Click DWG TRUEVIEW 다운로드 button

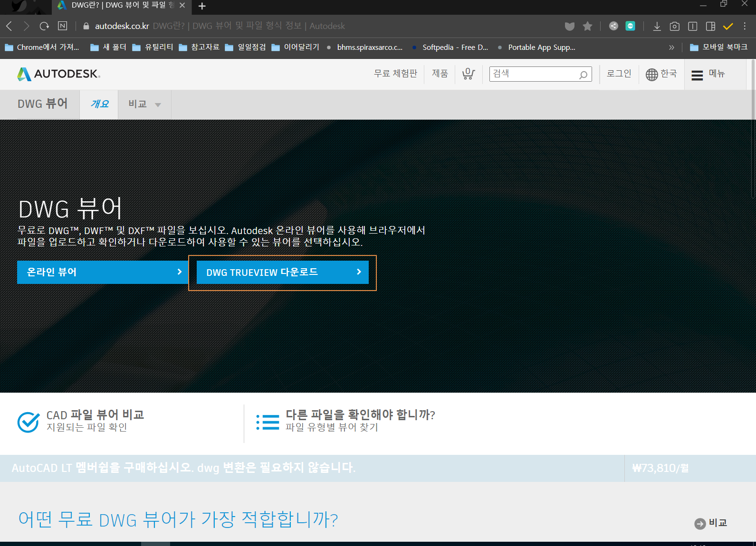pos(283,272)
